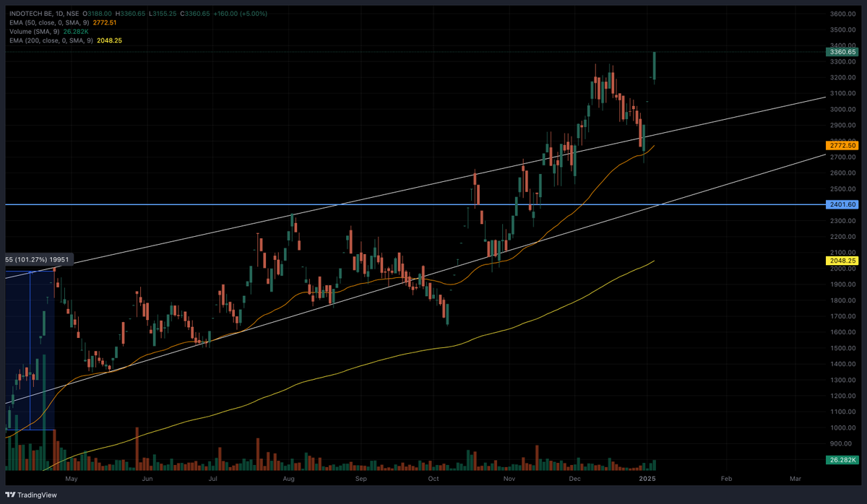
Task: Click the 1000.00 price scale value
Action: click(x=843, y=427)
